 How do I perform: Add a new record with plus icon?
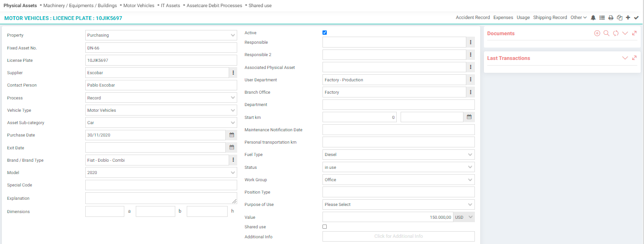pyautogui.click(x=628, y=18)
